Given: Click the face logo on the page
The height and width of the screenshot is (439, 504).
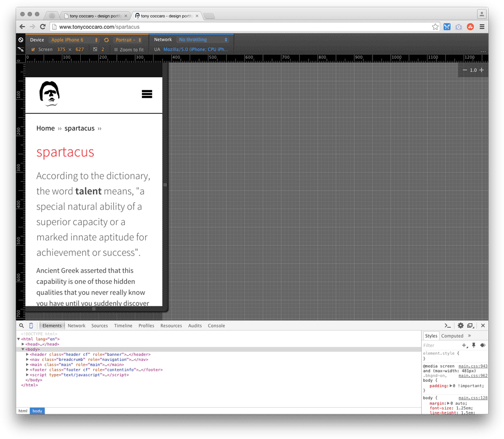Looking at the screenshot, I should [49, 94].
